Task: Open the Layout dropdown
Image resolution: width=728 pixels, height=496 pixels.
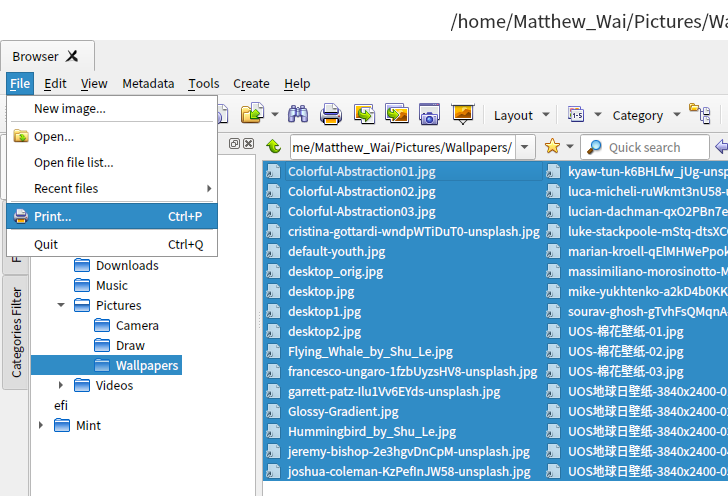Action: coord(521,115)
